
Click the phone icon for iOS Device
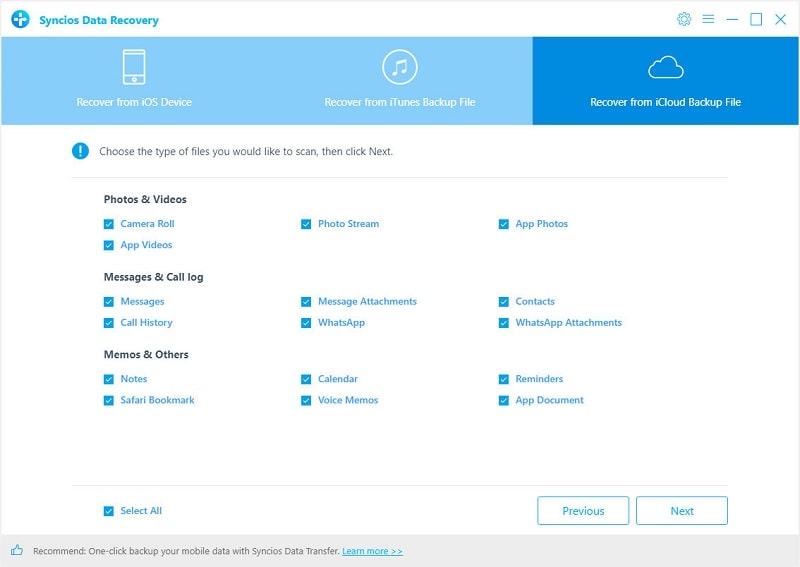coord(134,67)
